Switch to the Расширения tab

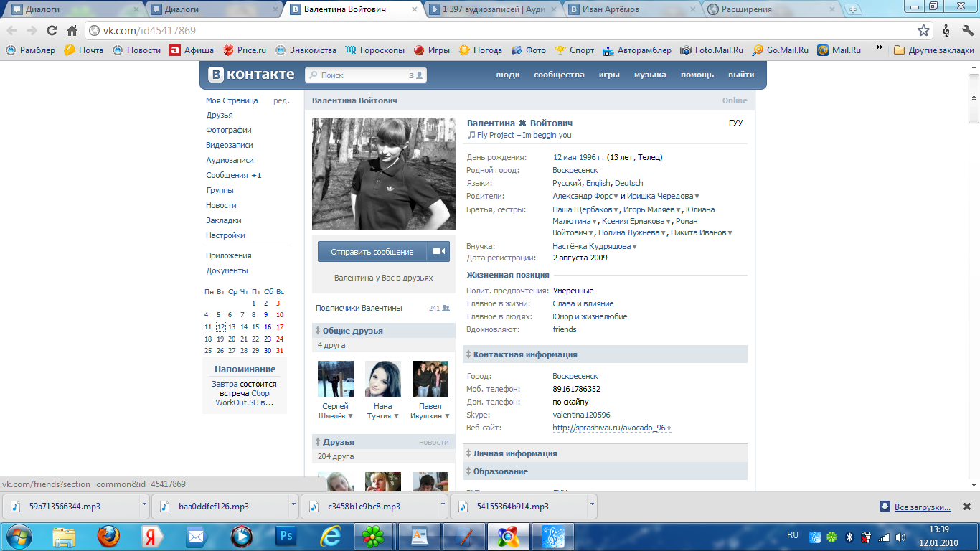(771, 9)
